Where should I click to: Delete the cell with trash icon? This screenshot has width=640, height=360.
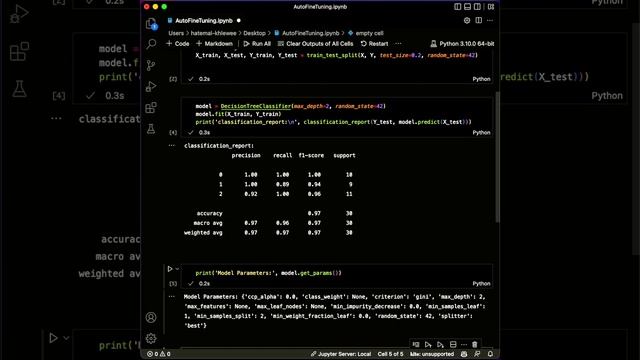click(x=475, y=344)
